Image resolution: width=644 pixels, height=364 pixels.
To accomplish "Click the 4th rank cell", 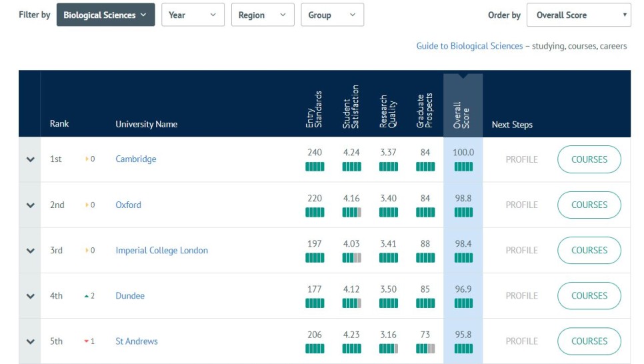I will [56, 296].
